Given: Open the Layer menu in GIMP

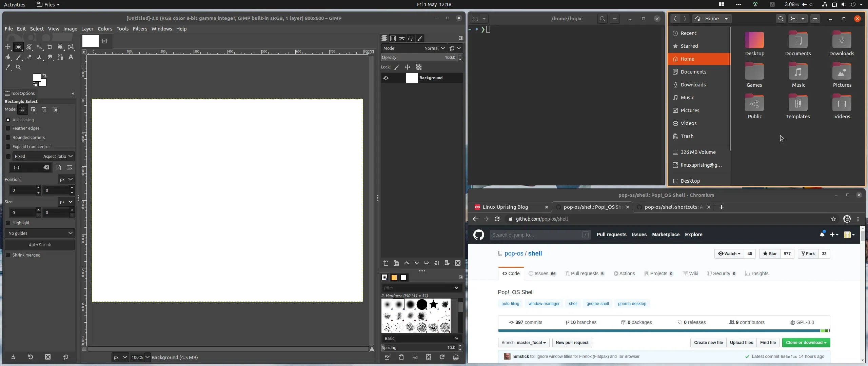Looking at the screenshot, I should (87, 29).
